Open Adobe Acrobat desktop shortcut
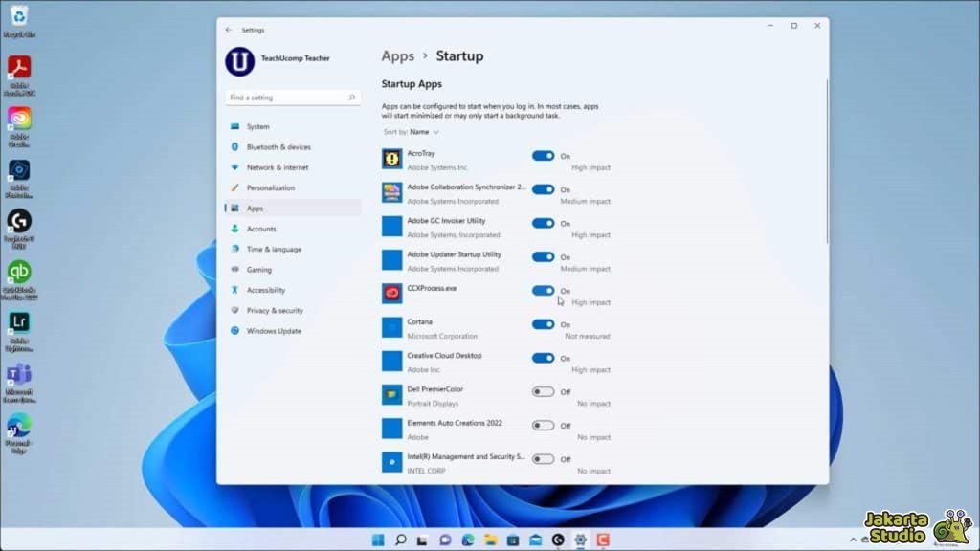 click(19, 74)
